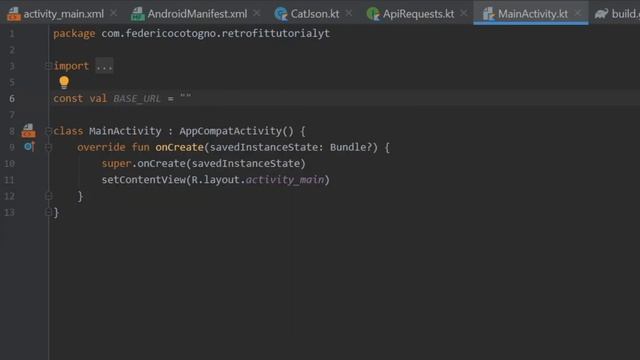
Task: Click the const keyword on line 6
Action: pyautogui.click(x=68, y=99)
